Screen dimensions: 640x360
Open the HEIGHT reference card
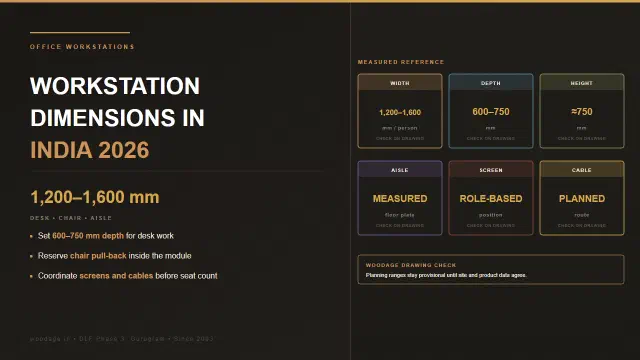pos(582,111)
